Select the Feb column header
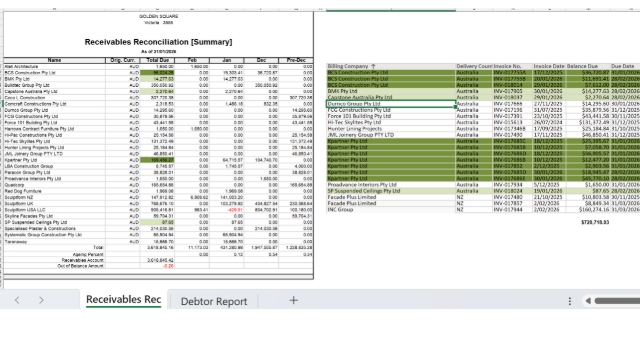640x360 pixels. (x=192, y=60)
